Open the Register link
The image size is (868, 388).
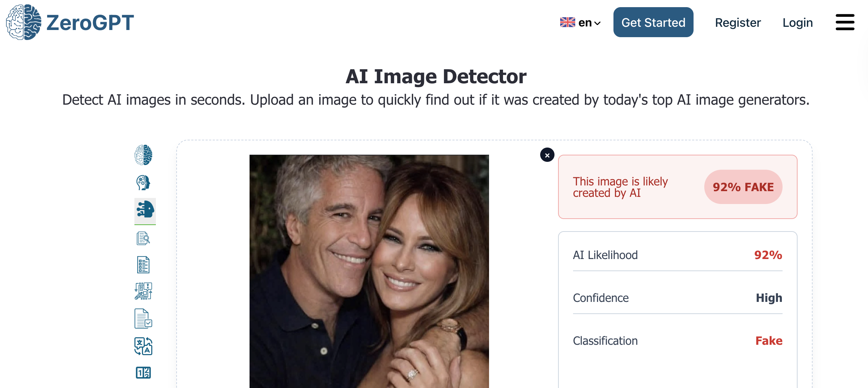pyautogui.click(x=738, y=23)
